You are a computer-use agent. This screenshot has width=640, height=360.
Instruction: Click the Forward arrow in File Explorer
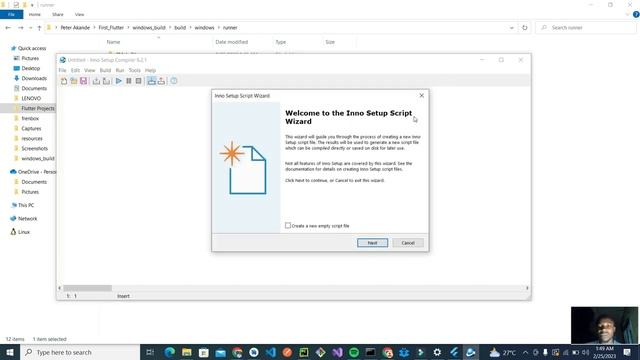coord(20,28)
